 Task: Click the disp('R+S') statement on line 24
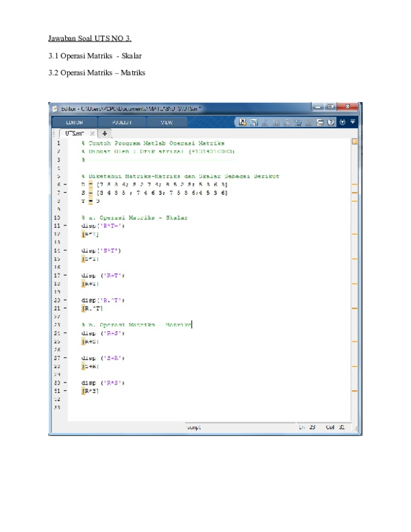(x=103, y=333)
